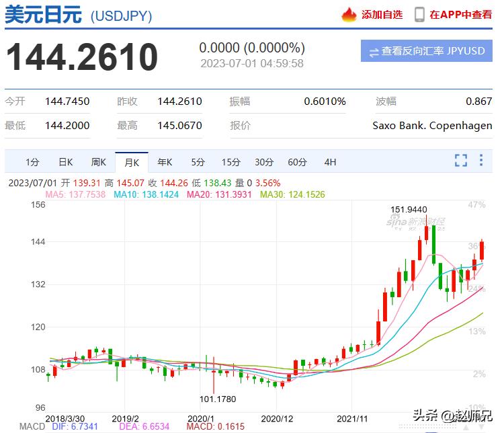Switch to the 年K yearly chart tab

pos(165,162)
